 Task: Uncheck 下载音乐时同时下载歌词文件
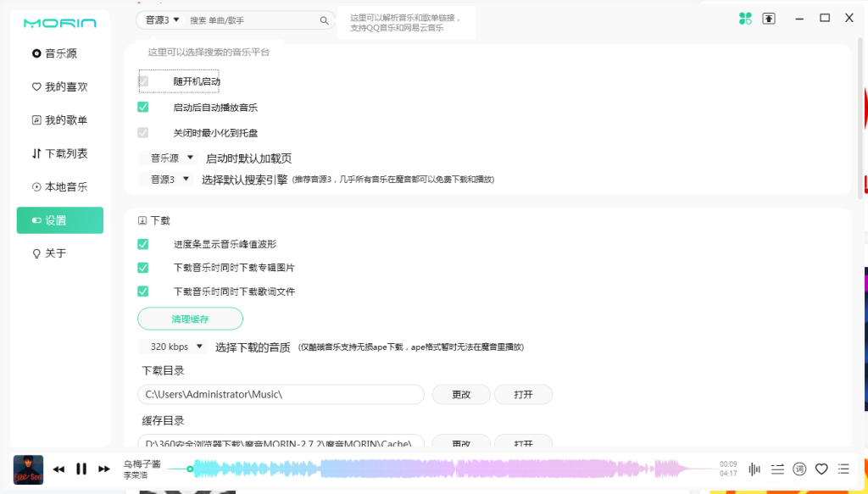tap(143, 291)
